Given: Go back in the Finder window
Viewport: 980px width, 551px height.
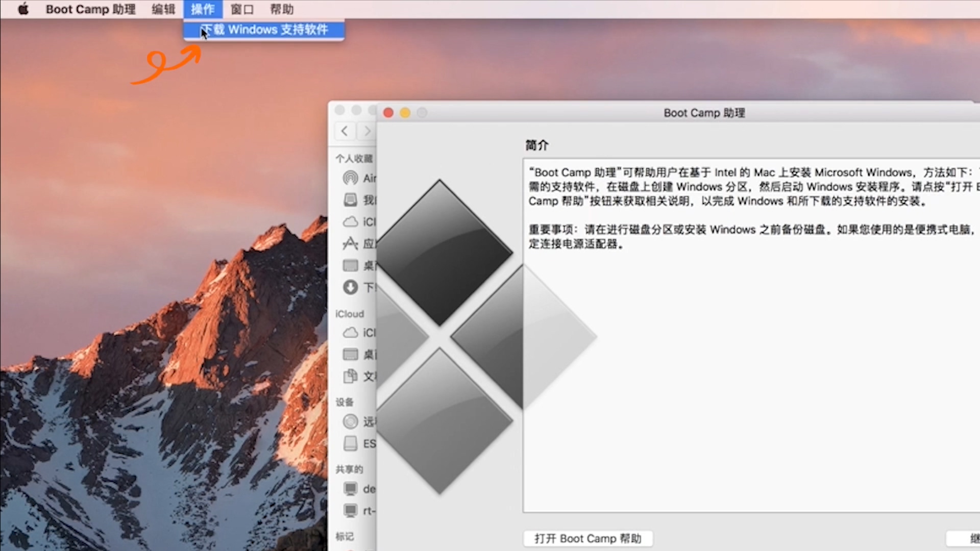Looking at the screenshot, I should (x=345, y=131).
